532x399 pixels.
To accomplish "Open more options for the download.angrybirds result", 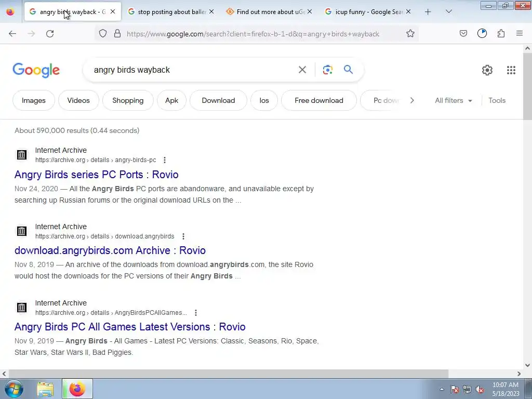I will 183,236.
